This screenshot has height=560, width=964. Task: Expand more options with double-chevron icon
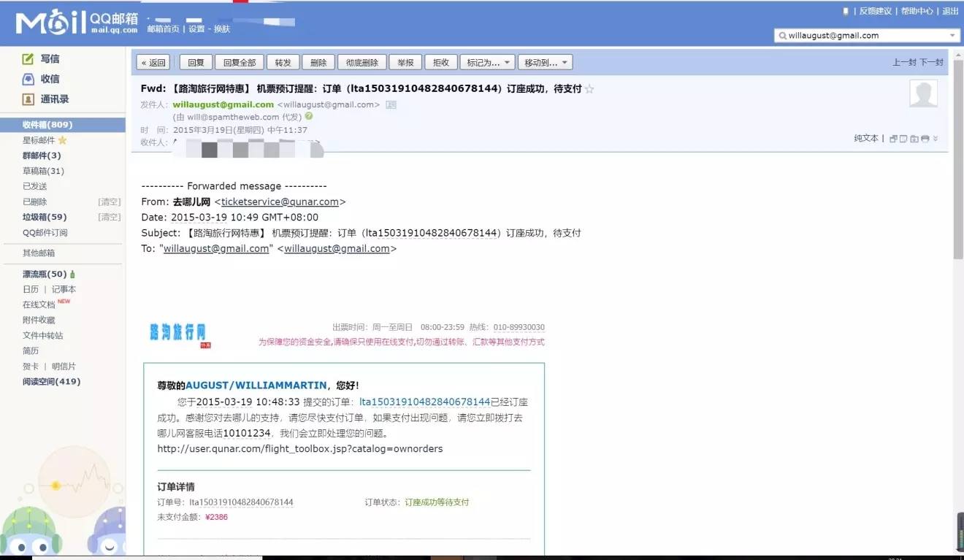click(x=936, y=139)
